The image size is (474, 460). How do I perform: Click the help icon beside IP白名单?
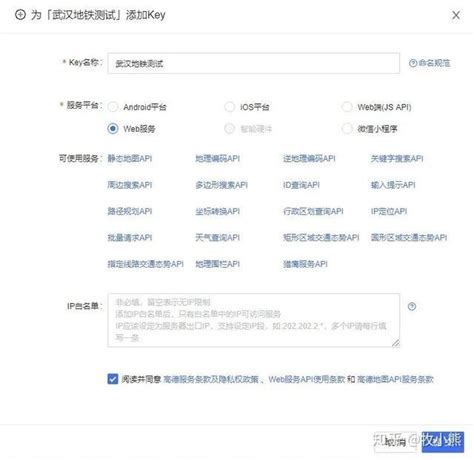click(x=412, y=306)
